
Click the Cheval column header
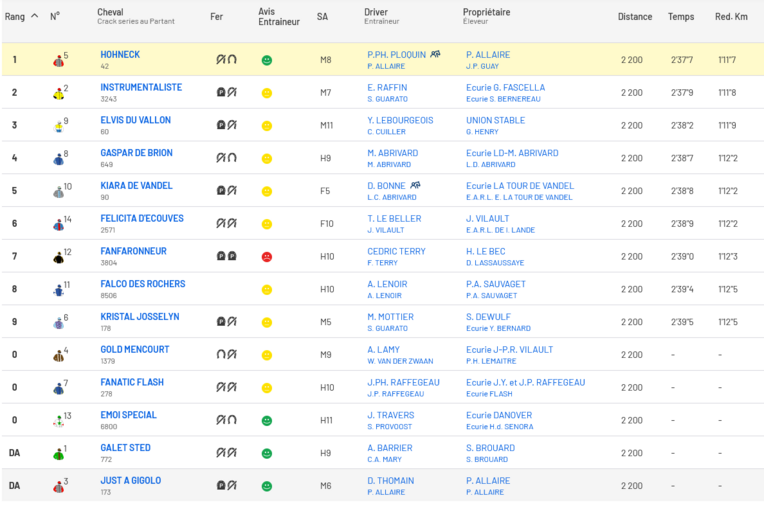tap(110, 12)
